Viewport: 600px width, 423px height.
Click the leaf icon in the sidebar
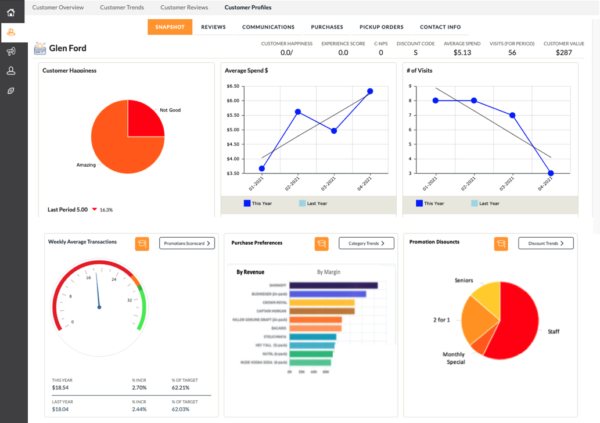(x=12, y=91)
